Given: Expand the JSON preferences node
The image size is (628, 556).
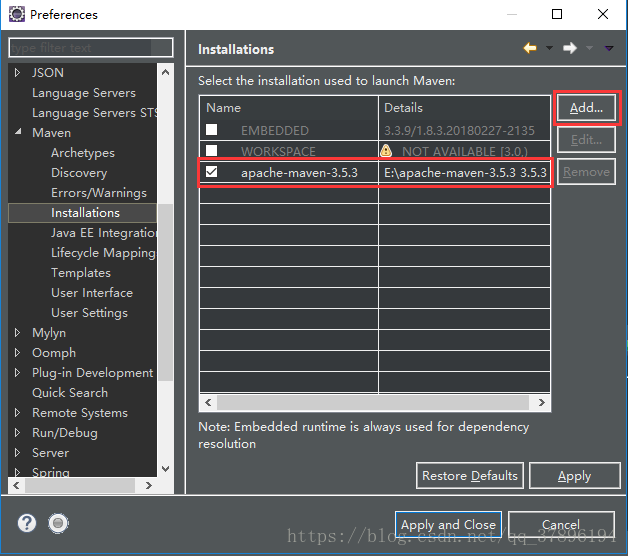Looking at the screenshot, I should [x=18, y=72].
